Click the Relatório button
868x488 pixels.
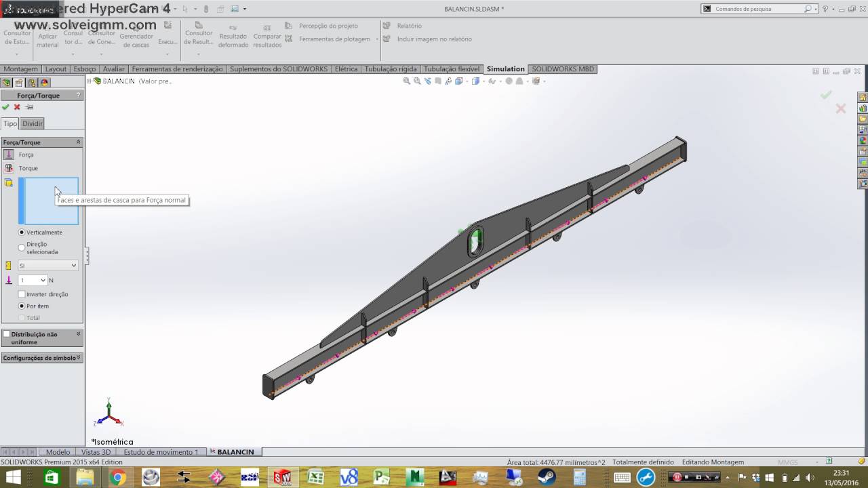pos(402,26)
